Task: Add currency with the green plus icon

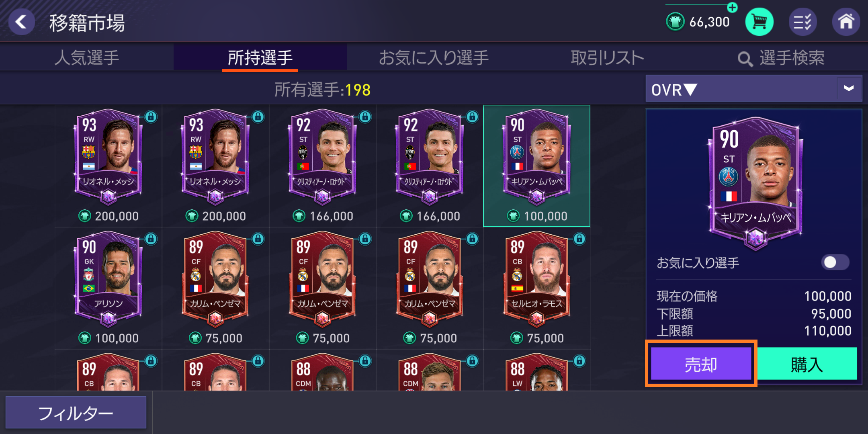Action: (732, 7)
